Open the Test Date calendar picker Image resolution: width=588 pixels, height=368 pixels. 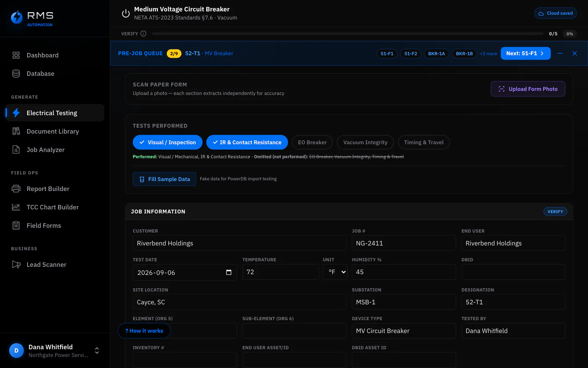pyautogui.click(x=229, y=272)
